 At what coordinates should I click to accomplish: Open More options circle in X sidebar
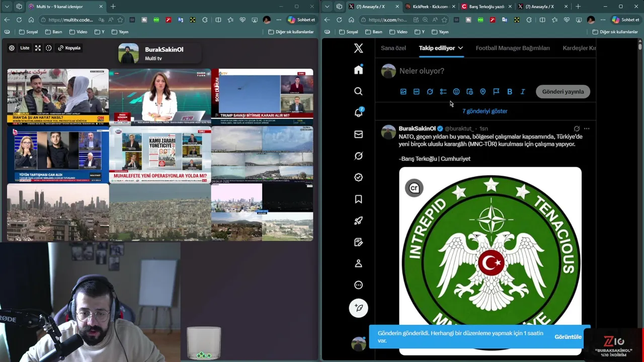tap(358, 285)
